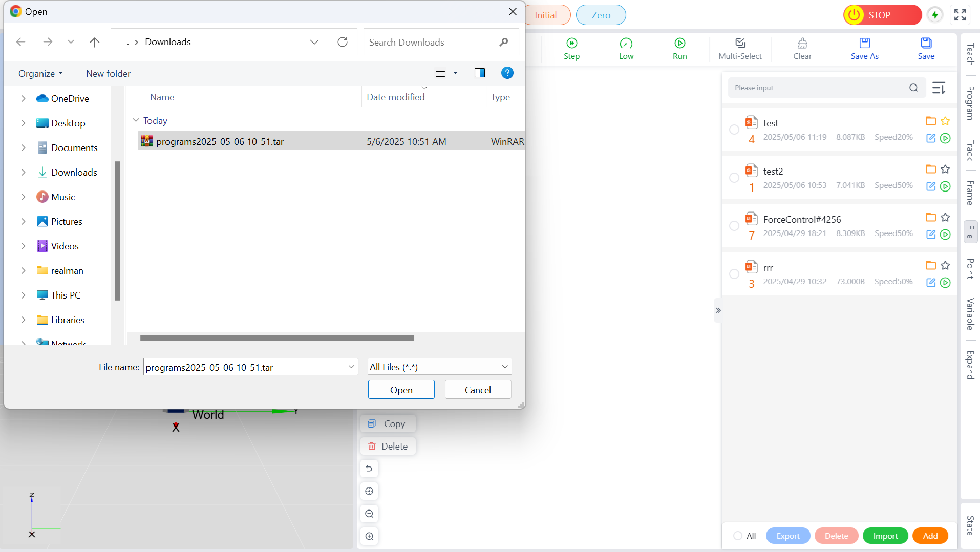Click the Save As icon
Viewport: 980px width, 552px height.
864,44
